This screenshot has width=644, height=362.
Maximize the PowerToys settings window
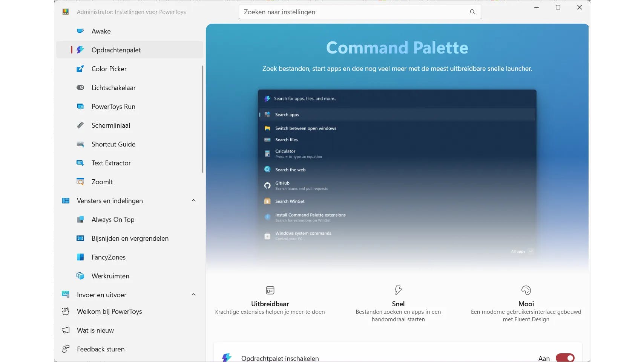(x=558, y=8)
